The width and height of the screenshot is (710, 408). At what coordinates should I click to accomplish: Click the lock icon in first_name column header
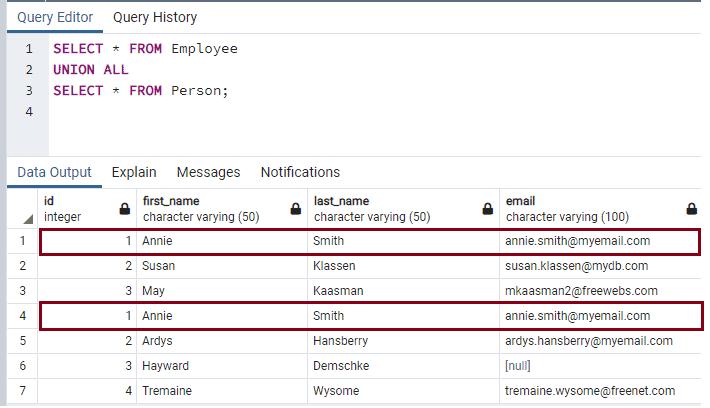(296, 209)
